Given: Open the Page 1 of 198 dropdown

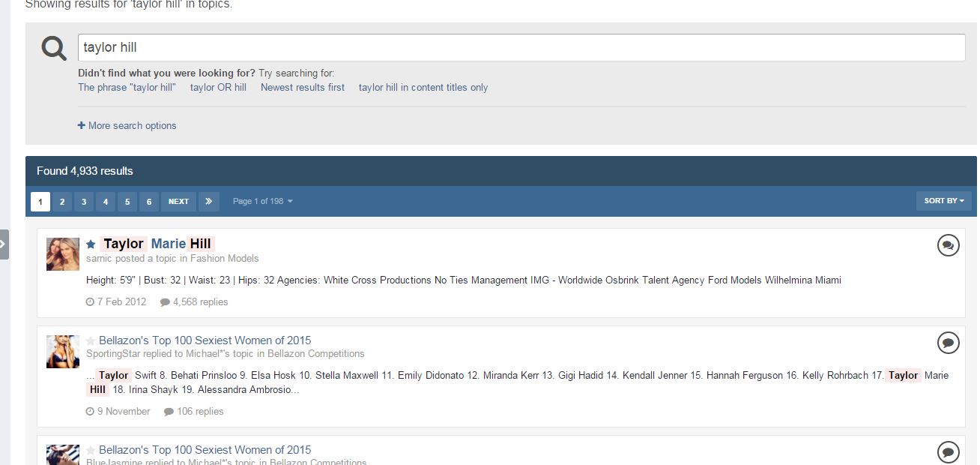Looking at the screenshot, I should click(262, 202).
